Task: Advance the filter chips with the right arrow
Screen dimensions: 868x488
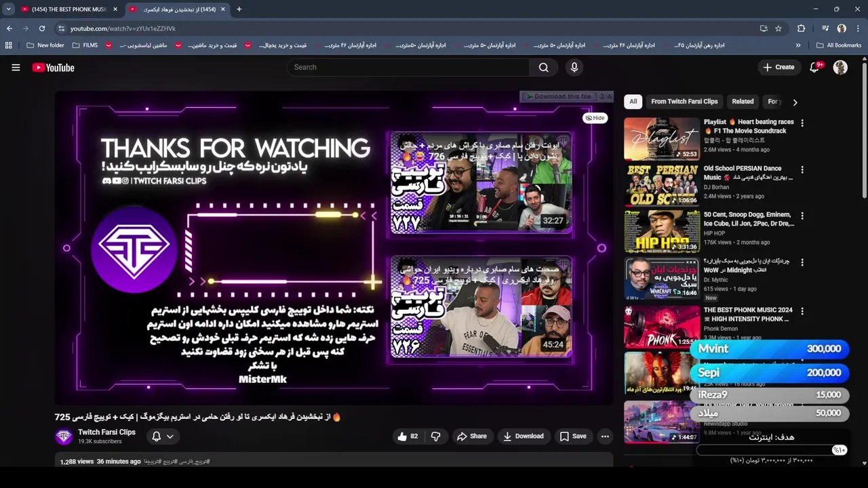Action: click(795, 102)
